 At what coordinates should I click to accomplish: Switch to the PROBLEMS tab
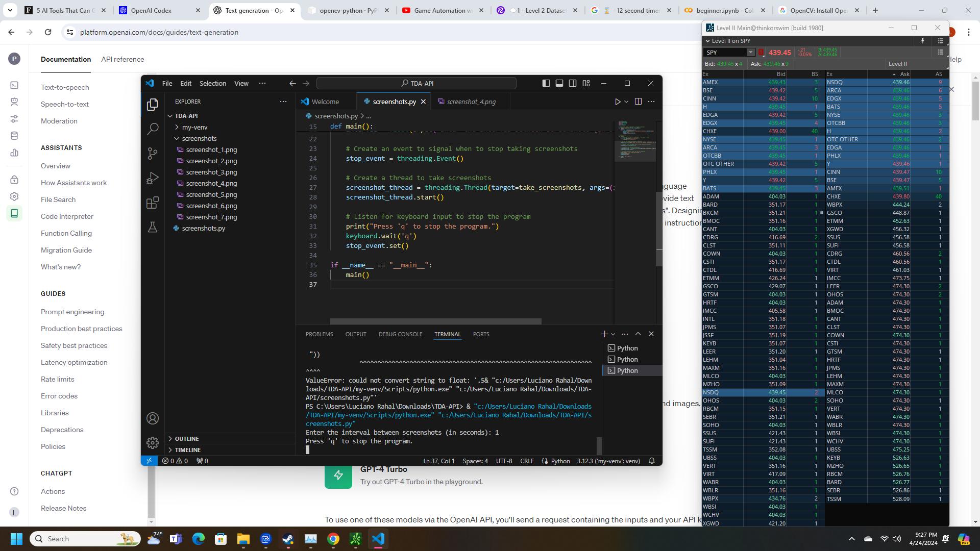[x=320, y=334]
